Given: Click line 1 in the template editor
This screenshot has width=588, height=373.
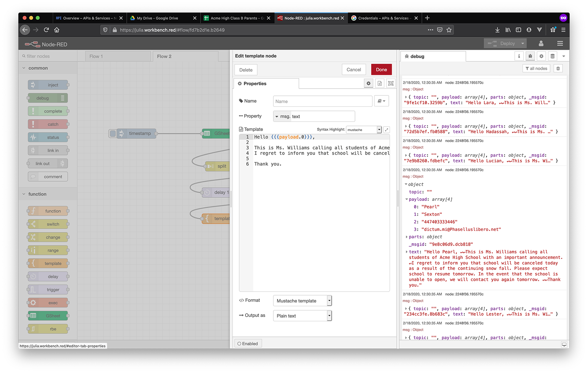Looking at the screenshot, I should pyautogui.click(x=321, y=137).
